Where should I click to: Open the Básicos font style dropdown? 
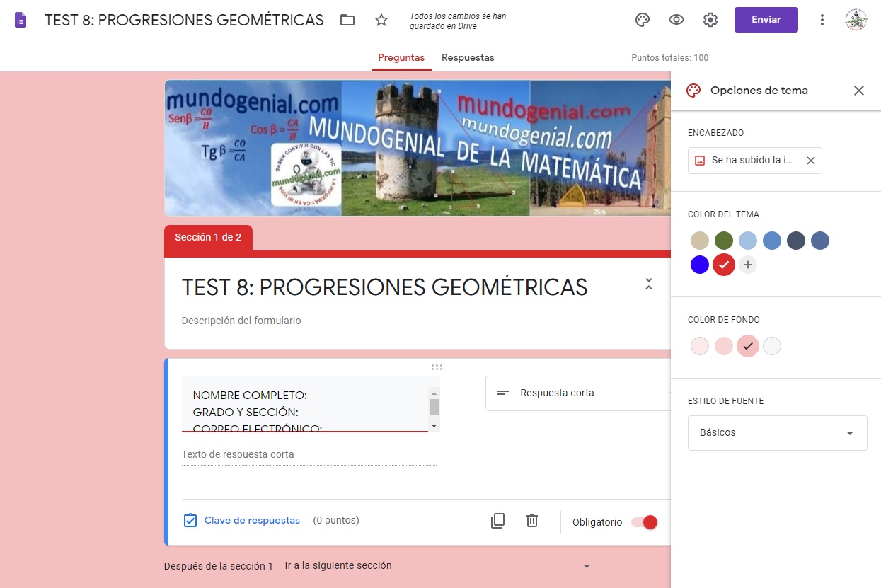point(777,433)
